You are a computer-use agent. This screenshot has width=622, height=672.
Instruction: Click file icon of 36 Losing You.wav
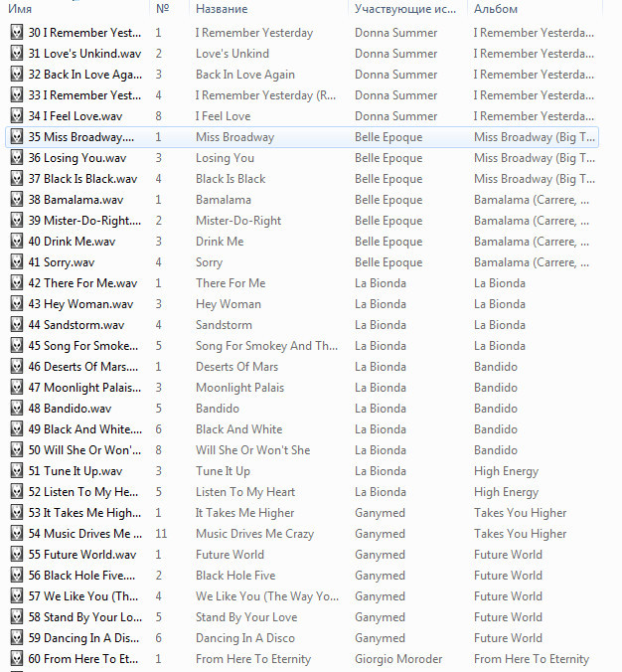coord(17,158)
